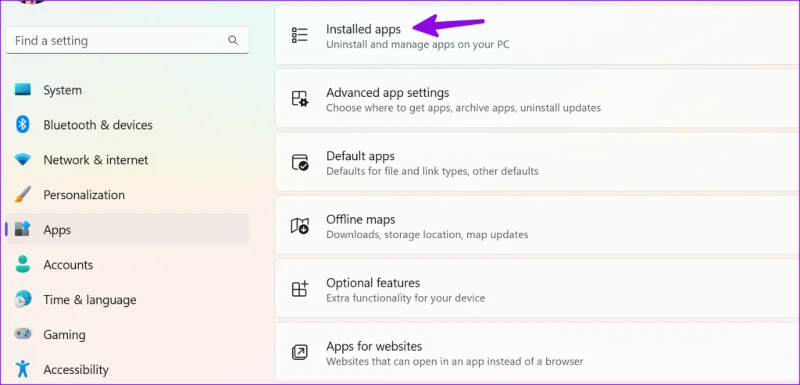Open Accessibility settings
The image size is (800, 385).
click(128, 369)
